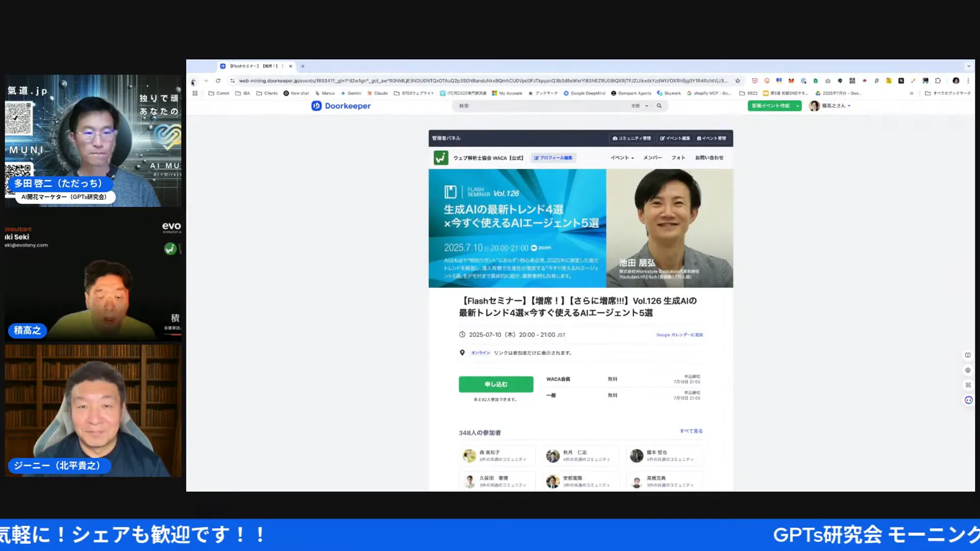980x551 pixels.
Task: Open the メンバー tab
Action: click(652, 158)
